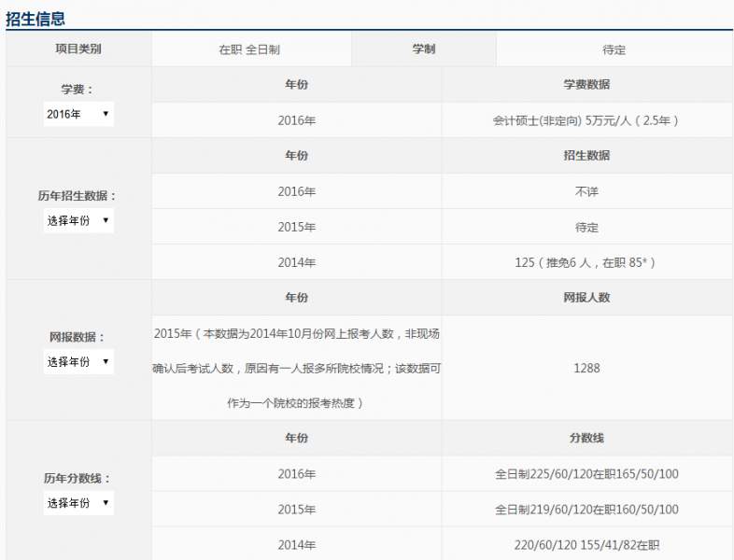The image size is (734, 560).
Task: Click the 2016年 cell in enrollment data
Action: click(x=297, y=191)
